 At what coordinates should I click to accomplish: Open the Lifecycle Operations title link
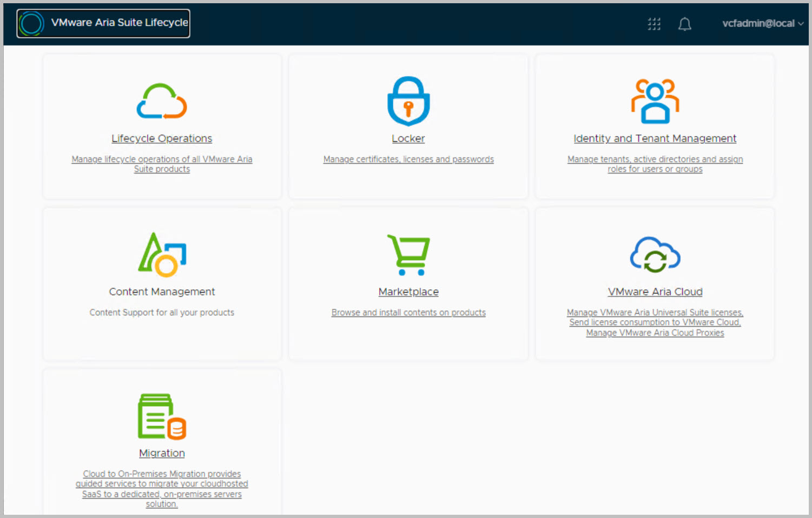coord(162,138)
